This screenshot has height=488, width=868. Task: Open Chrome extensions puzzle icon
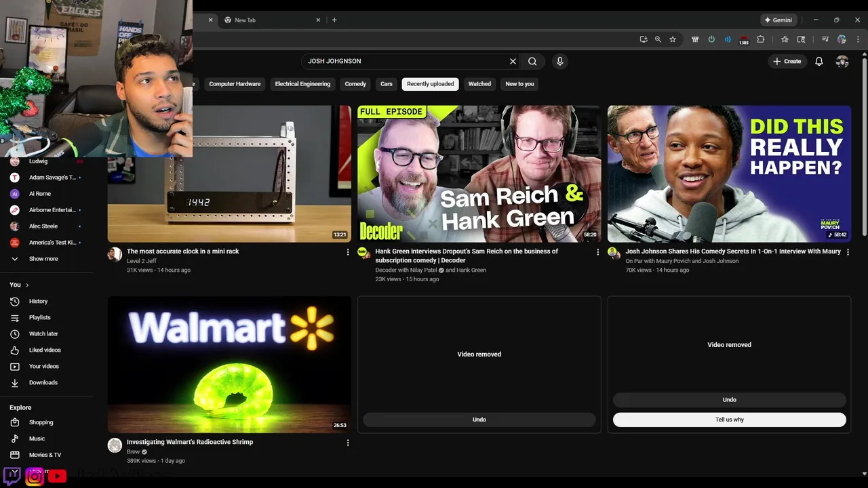760,39
